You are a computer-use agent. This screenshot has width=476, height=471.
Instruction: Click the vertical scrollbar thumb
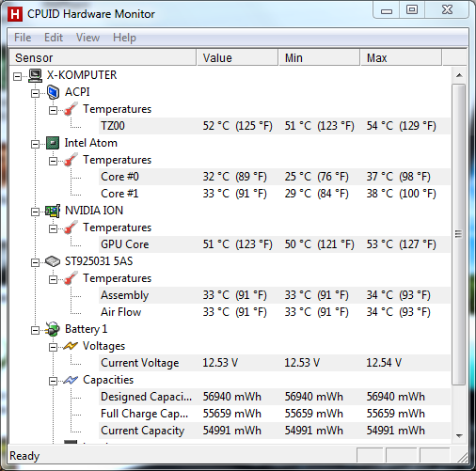[459, 234]
